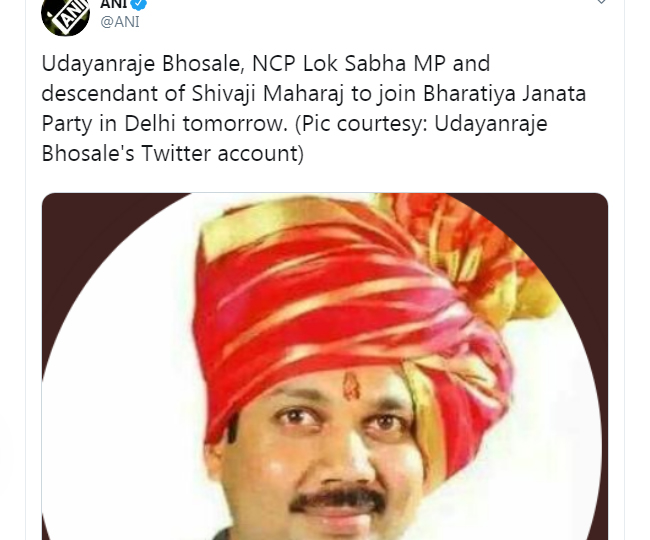Screen dimensions: 650x540
Task: Click the man's mustache in the photo
Action: tap(337, 499)
